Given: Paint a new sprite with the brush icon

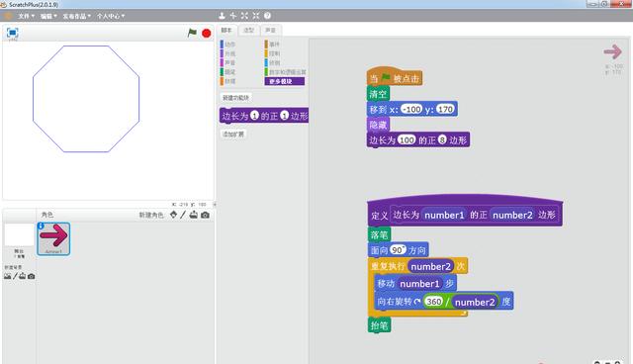Looking at the screenshot, I should pyautogui.click(x=183, y=215).
